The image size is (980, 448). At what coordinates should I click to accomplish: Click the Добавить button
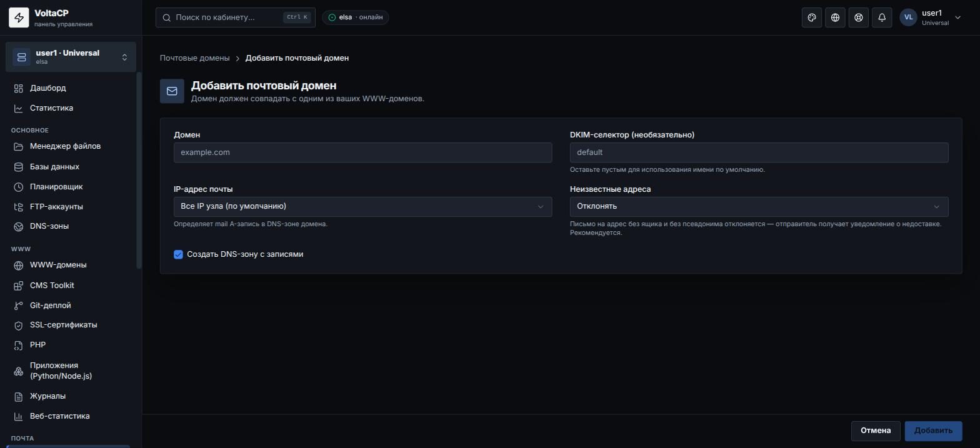click(x=933, y=431)
